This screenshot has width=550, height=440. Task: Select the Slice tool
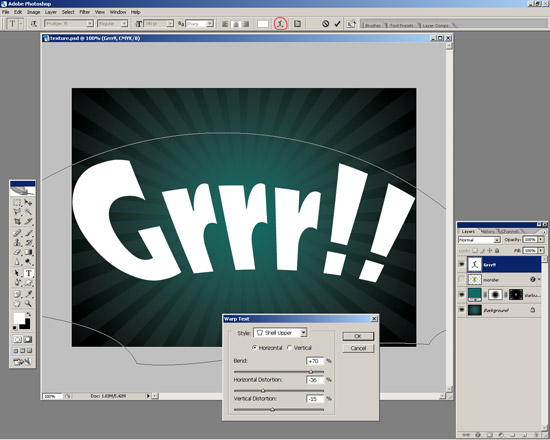pyautogui.click(x=28, y=221)
